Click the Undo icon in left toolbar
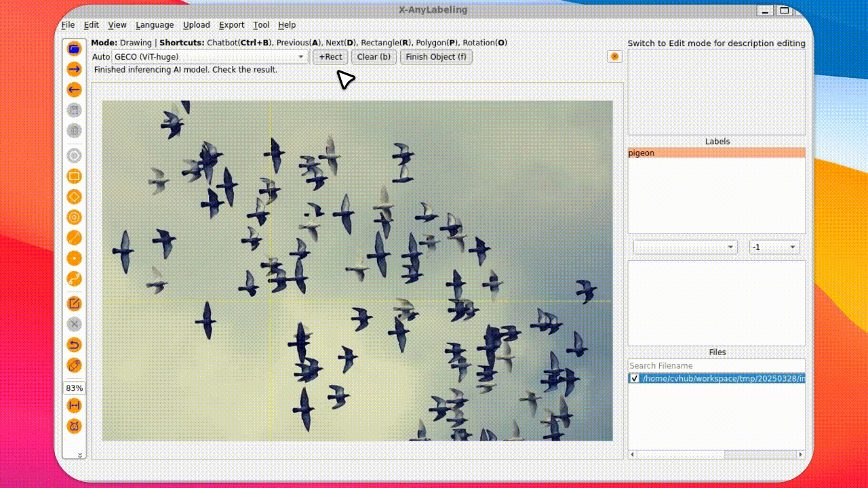The image size is (868, 488). (x=75, y=345)
